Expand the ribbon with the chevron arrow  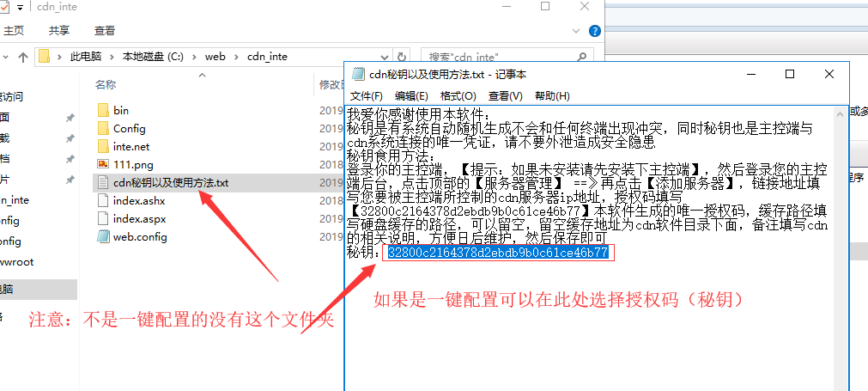579,30
